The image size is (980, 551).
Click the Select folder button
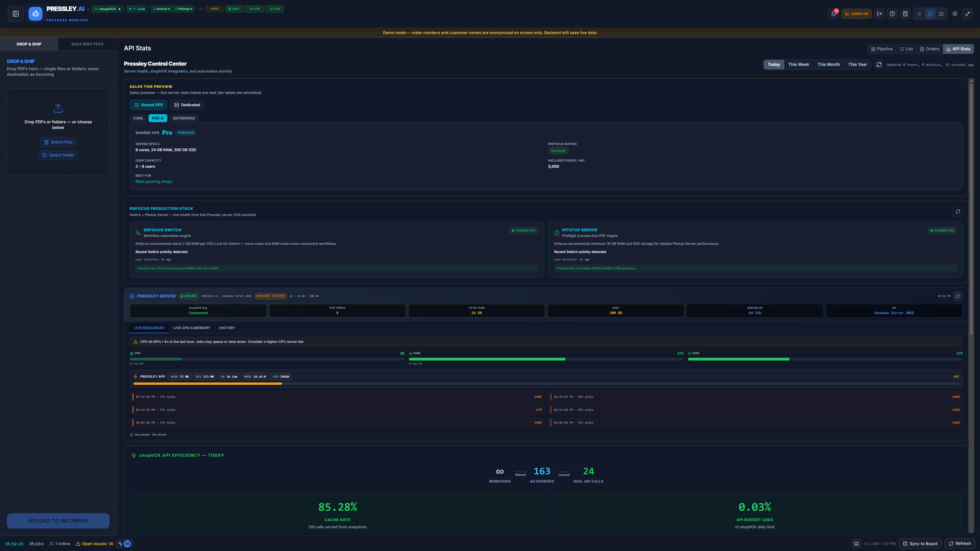point(58,155)
